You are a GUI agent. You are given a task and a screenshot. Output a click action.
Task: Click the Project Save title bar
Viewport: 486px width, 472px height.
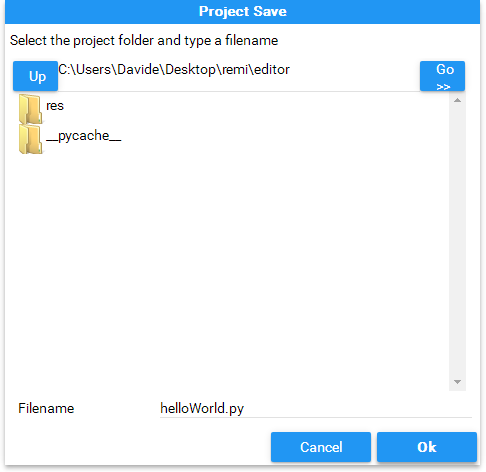coord(242,12)
